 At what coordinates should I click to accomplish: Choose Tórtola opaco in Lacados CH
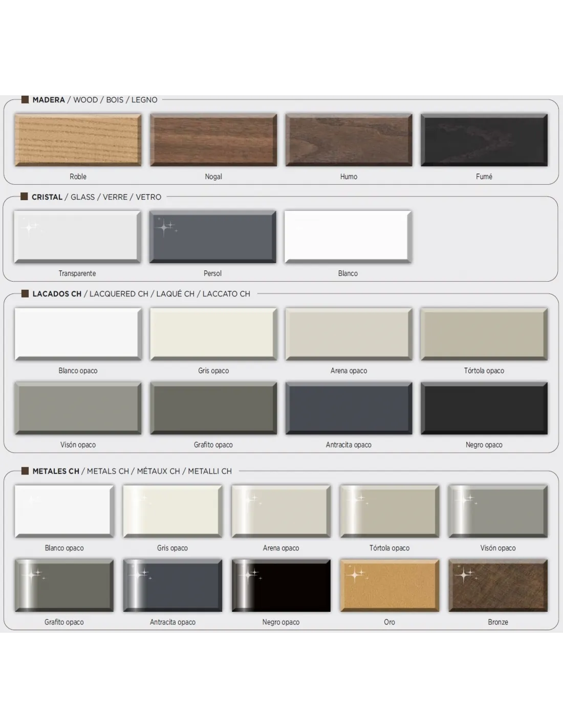click(x=484, y=334)
